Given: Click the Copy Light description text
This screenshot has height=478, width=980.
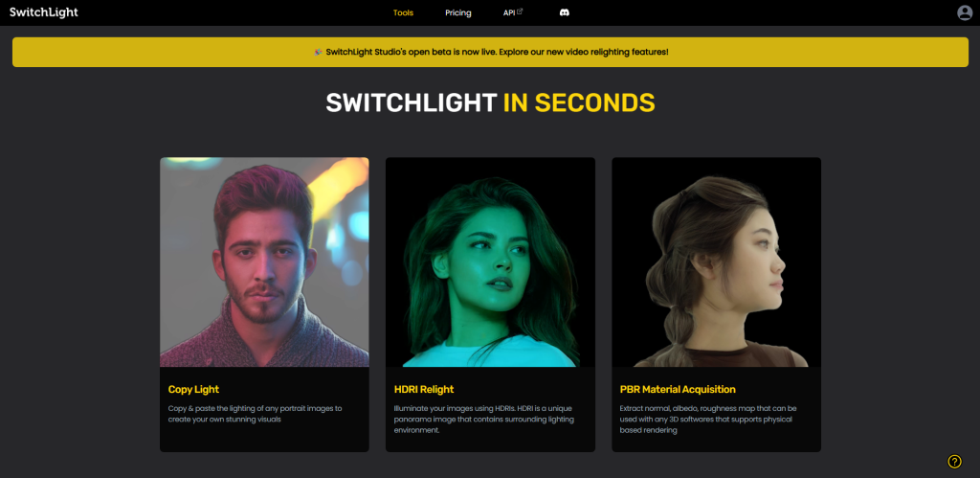Looking at the screenshot, I should tap(255, 414).
